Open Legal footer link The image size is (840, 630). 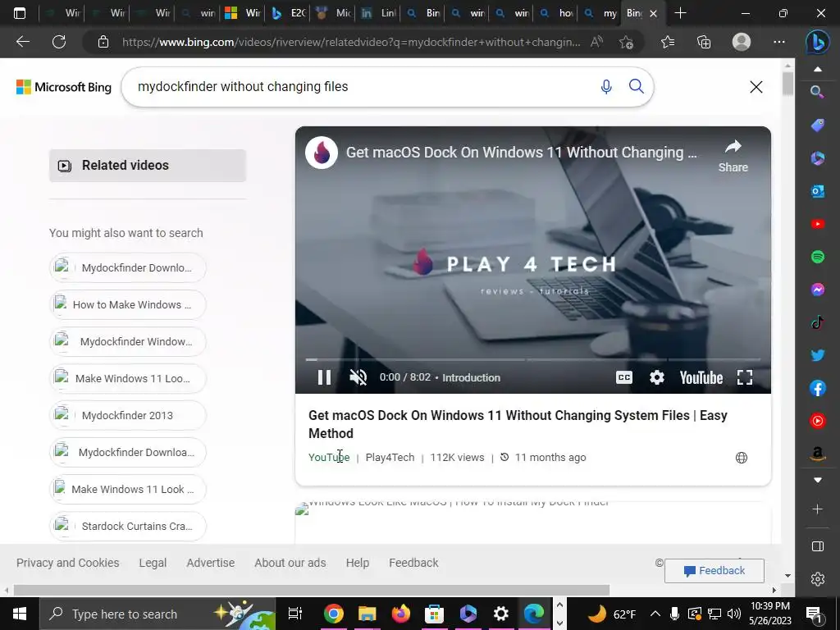pos(153,563)
